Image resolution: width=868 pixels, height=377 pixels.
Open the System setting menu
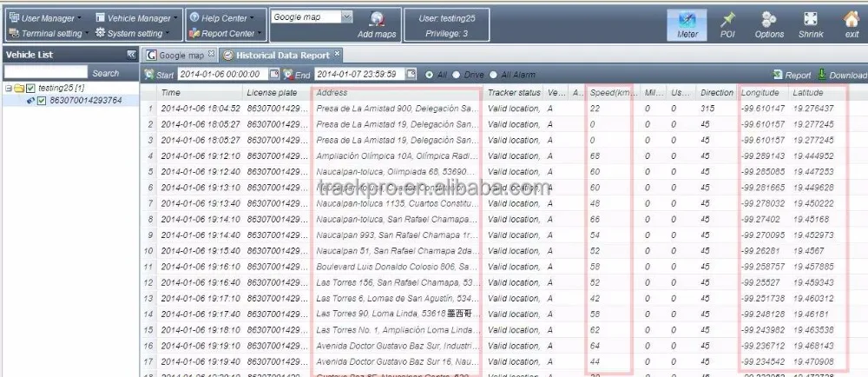[x=132, y=33]
